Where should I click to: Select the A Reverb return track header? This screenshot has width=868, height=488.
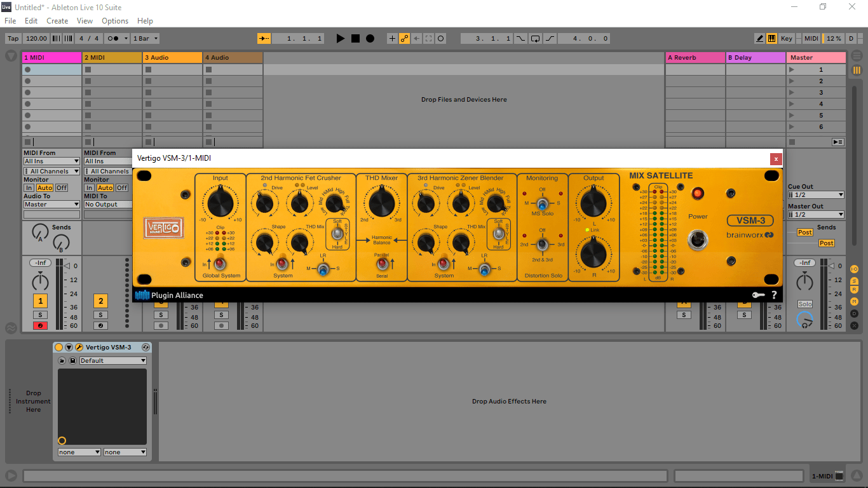click(695, 58)
